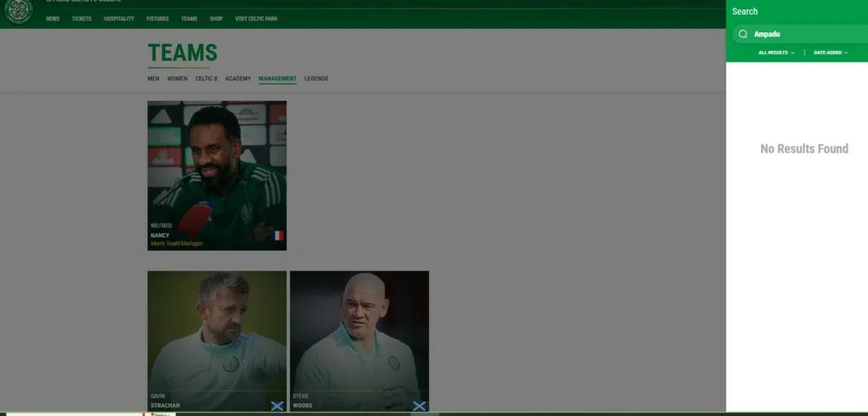Click the magnifying glass search icon
868x416 pixels.
pyautogui.click(x=743, y=35)
